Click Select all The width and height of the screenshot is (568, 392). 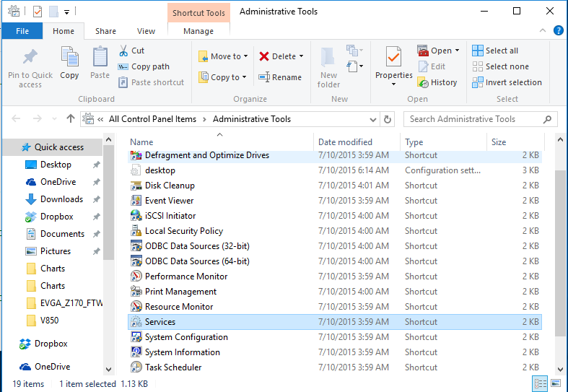495,51
